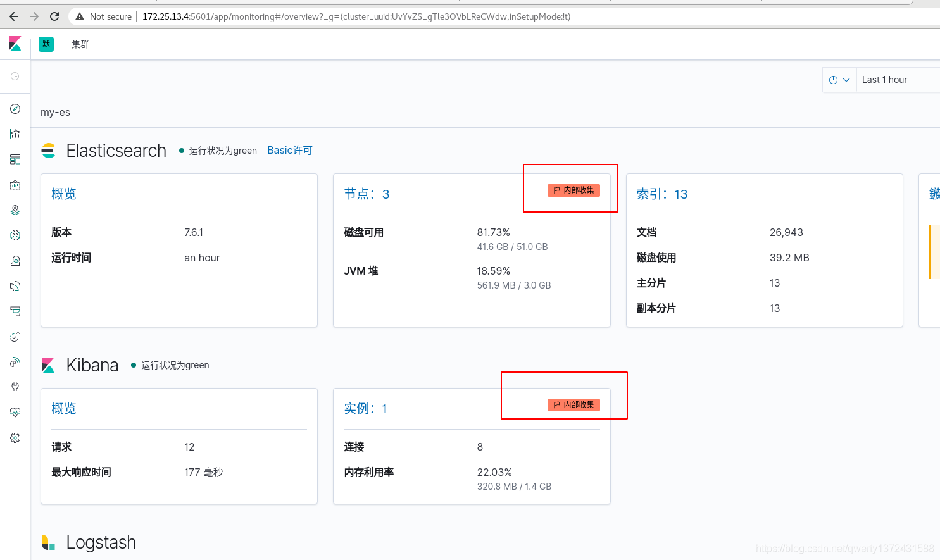Open Uptime icon in sidebar
The height and width of the screenshot is (560, 940).
(15, 337)
